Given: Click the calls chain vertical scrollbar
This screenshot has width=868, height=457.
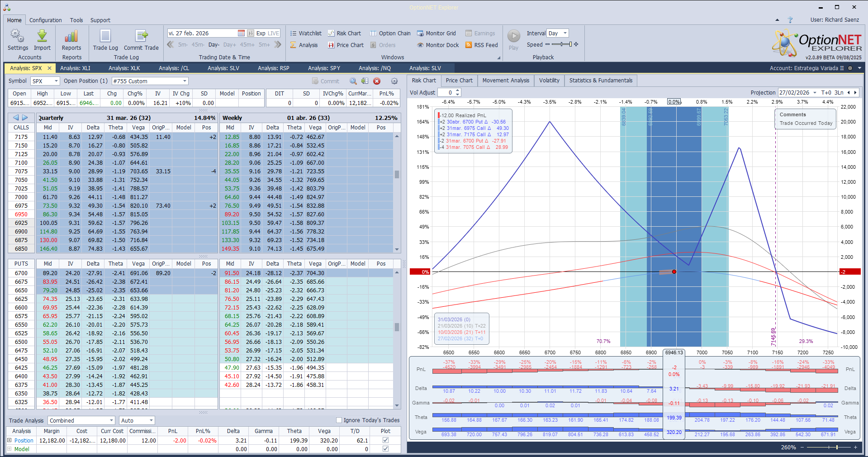Looking at the screenshot, I should 397,192.
